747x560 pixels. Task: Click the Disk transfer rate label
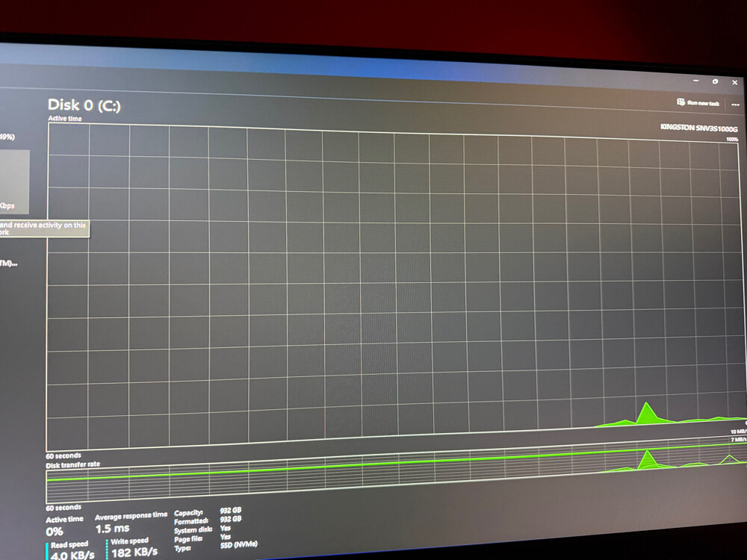(x=73, y=464)
